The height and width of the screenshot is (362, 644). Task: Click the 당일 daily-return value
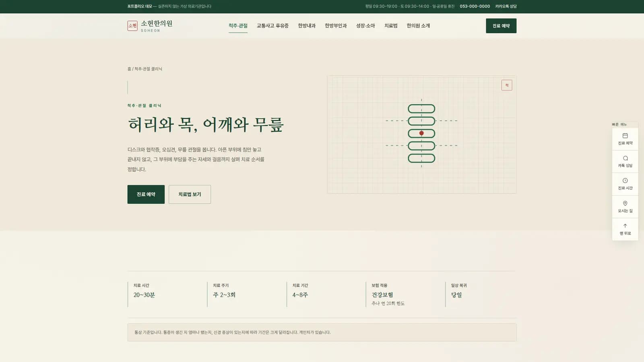pos(456,295)
